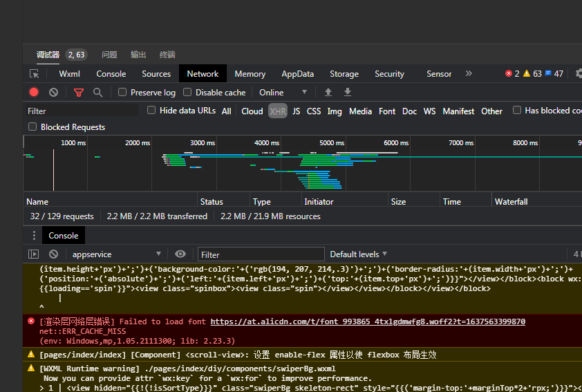The image size is (582, 392).
Task: Sort requests by Name column
Action: 110,202
